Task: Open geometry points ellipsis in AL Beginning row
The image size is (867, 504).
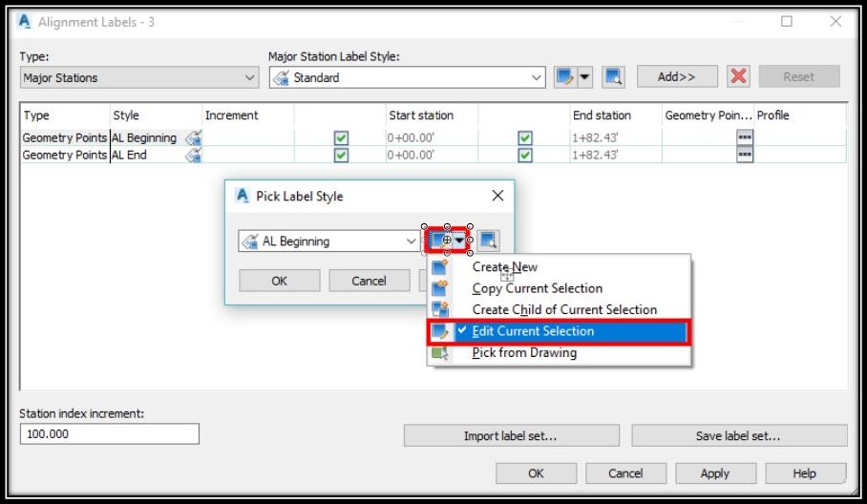Action: [x=745, y=137]
